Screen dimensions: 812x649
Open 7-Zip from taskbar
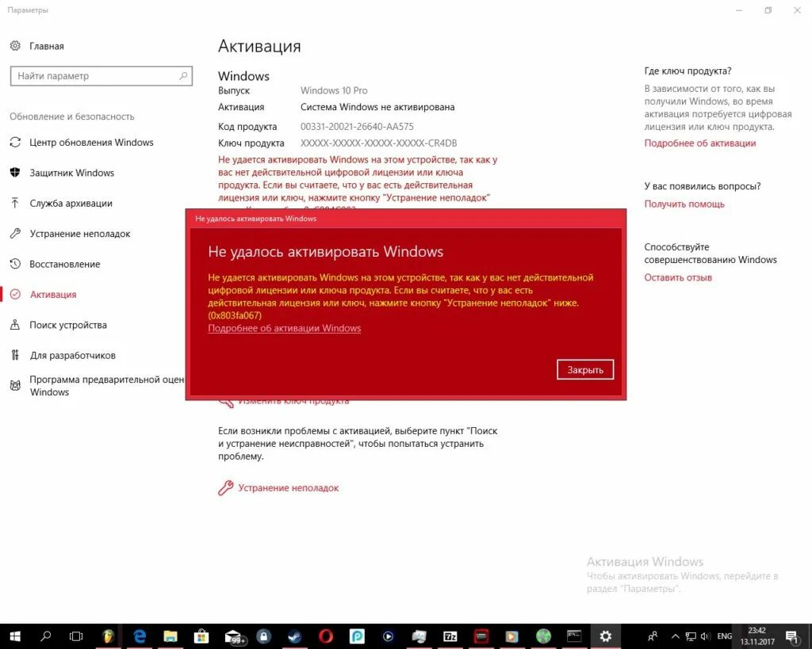(x=450, y=636)
